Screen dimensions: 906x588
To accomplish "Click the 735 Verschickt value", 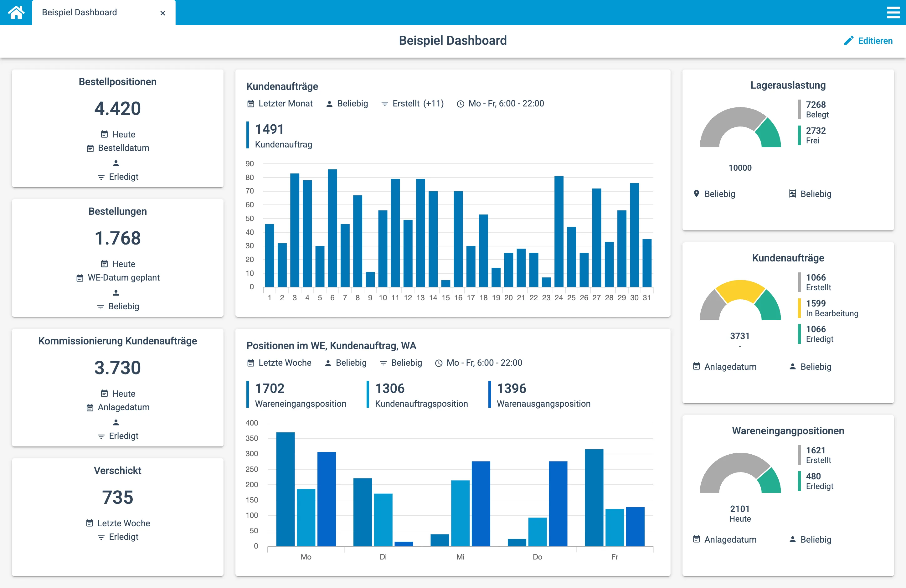I will point(118,498).
